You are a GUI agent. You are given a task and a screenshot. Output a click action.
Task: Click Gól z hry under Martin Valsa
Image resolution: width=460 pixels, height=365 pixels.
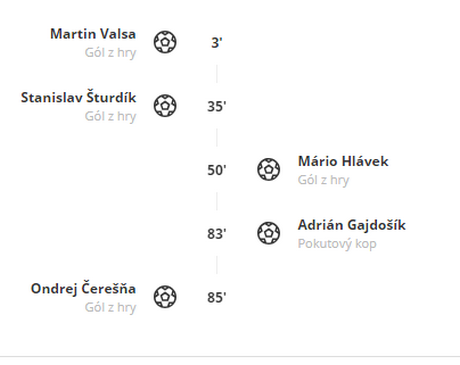tap(110, 53)
